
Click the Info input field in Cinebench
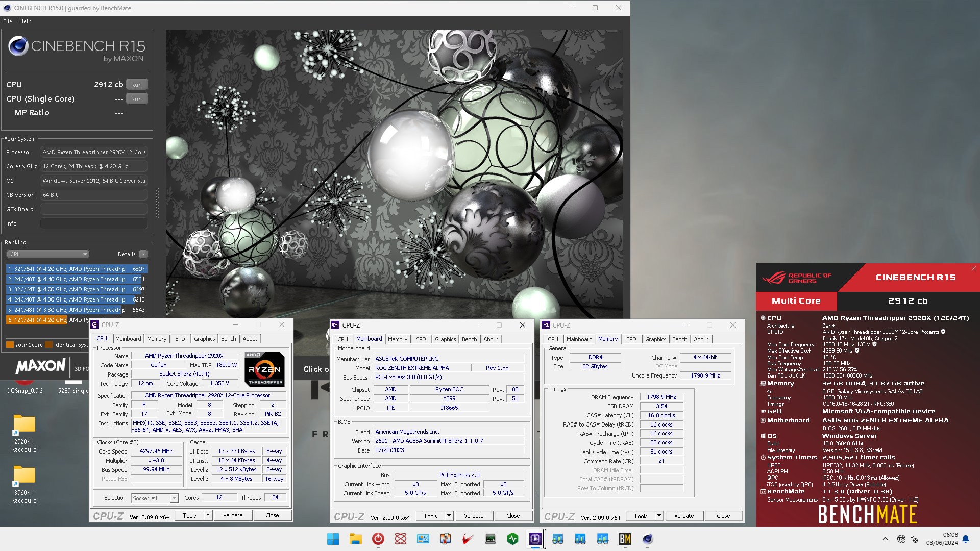(94, 223)
